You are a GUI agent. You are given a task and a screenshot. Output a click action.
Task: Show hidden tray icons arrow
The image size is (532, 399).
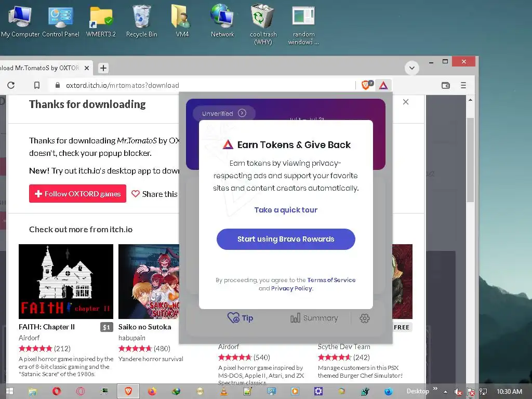[445, 392]
